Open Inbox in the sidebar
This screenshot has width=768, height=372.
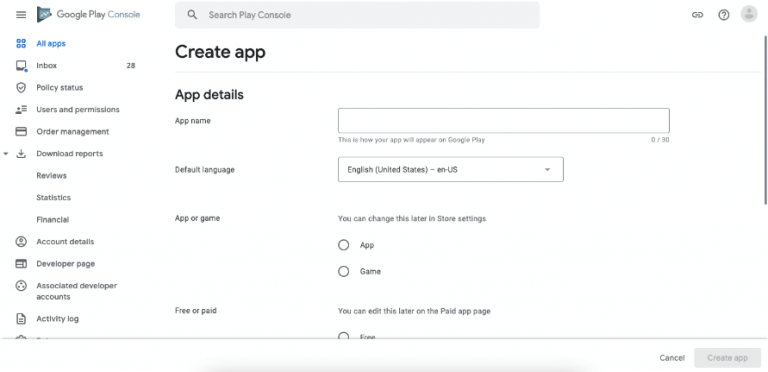click(x=47, y=66)
